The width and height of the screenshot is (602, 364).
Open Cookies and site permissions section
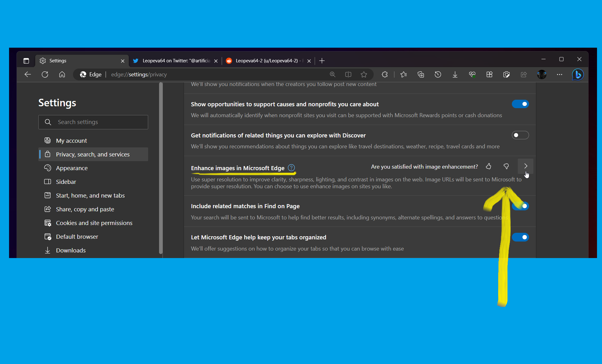point(94,223)
